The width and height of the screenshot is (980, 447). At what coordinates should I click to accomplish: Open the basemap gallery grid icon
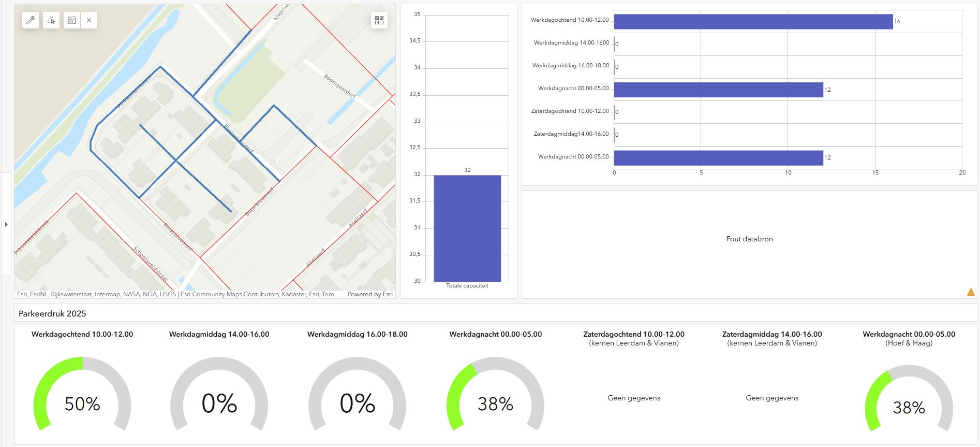point(379,20)
